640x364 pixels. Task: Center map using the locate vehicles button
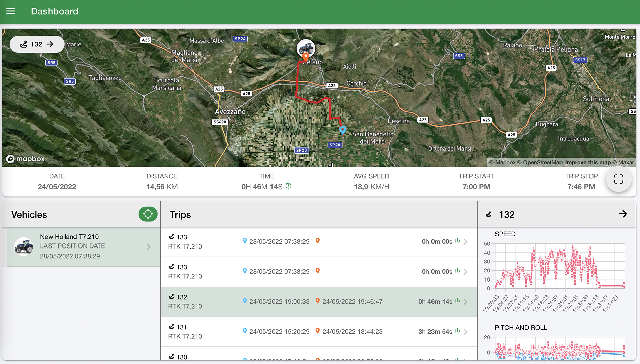pyautogui.click(x=148, y=214)
